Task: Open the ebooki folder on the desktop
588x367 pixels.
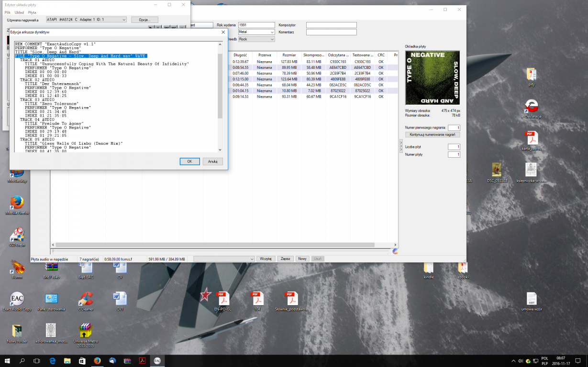Action: (463, 270)
